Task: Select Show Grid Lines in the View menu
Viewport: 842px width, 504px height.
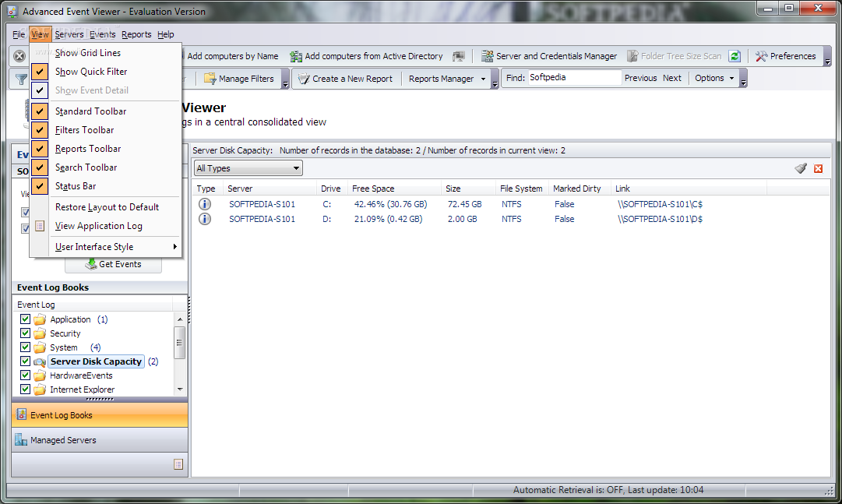Action: [106, 53]
